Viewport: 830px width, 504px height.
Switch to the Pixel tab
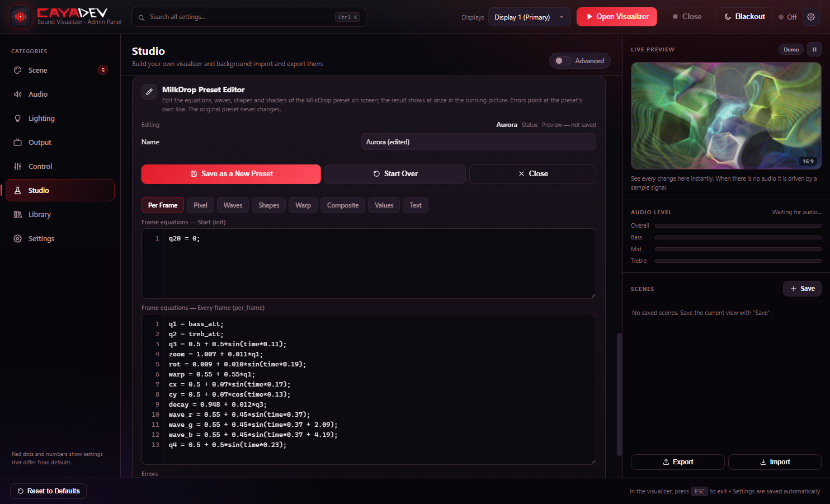pyautogui.click(x=200, y=205)
